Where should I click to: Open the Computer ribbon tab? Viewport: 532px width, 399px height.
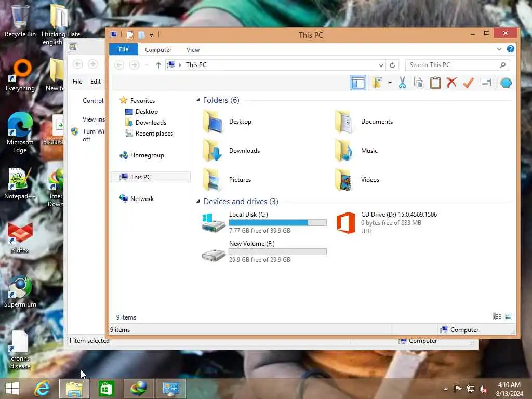pyautogui.click(x=158, y=50)
